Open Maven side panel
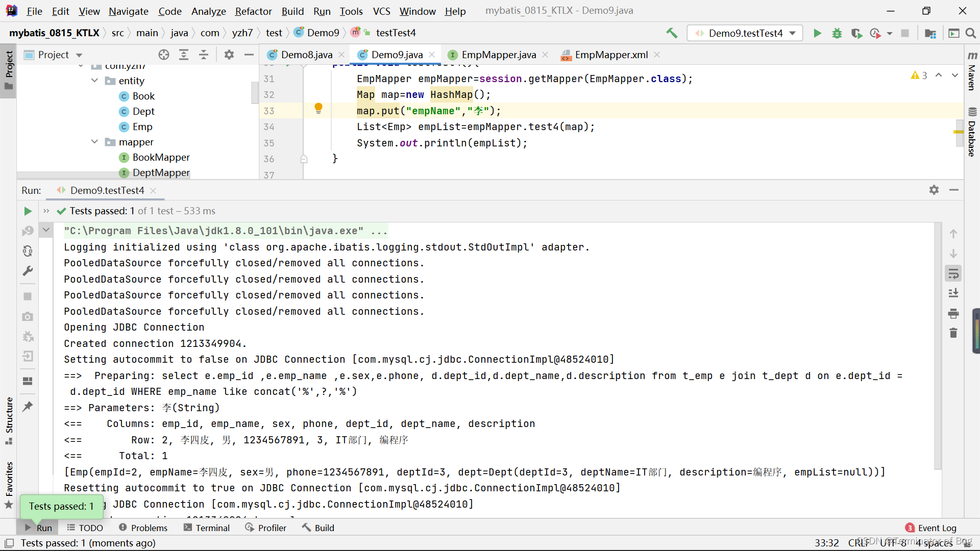Viewport: 980px width, 551px height. 972,70
